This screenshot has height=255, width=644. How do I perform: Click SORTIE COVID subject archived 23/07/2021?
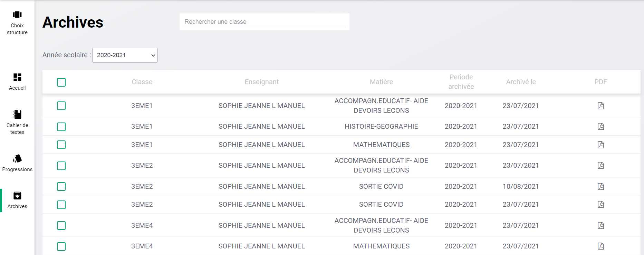[381, 204]
